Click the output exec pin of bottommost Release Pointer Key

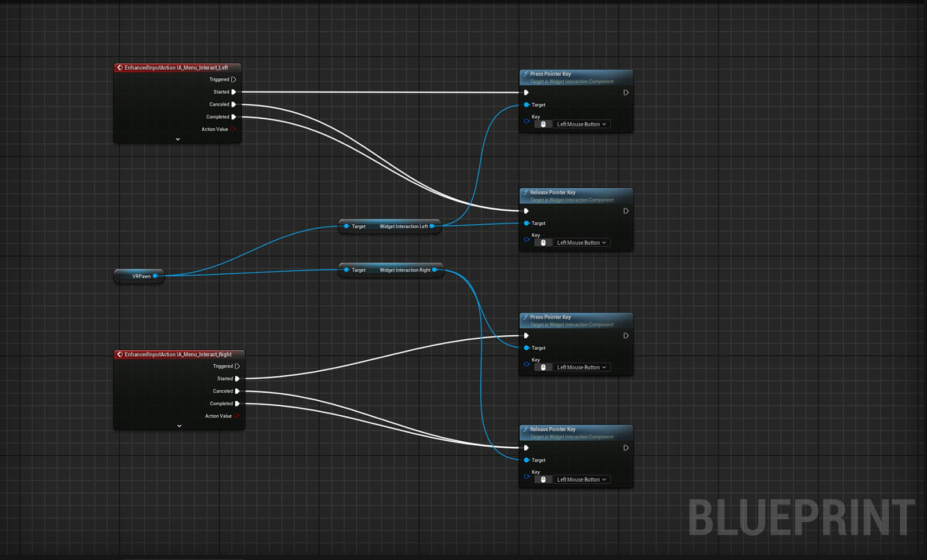tap(626, 448)
